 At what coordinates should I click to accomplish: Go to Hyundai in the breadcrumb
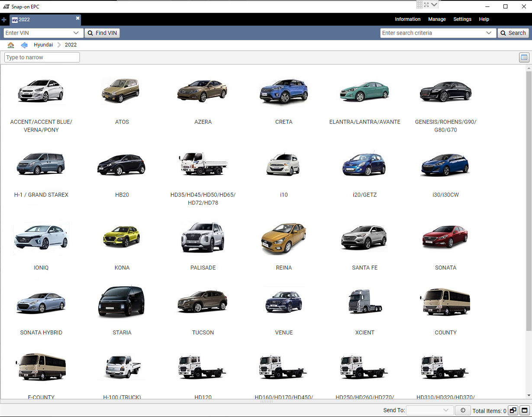(x=43, y=45)
